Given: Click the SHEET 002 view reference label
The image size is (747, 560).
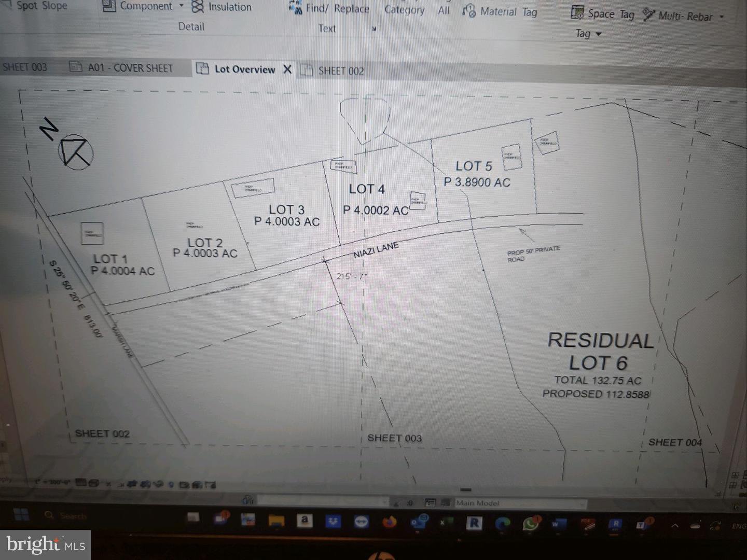Looking at the screenshot, I should point(102,433).
